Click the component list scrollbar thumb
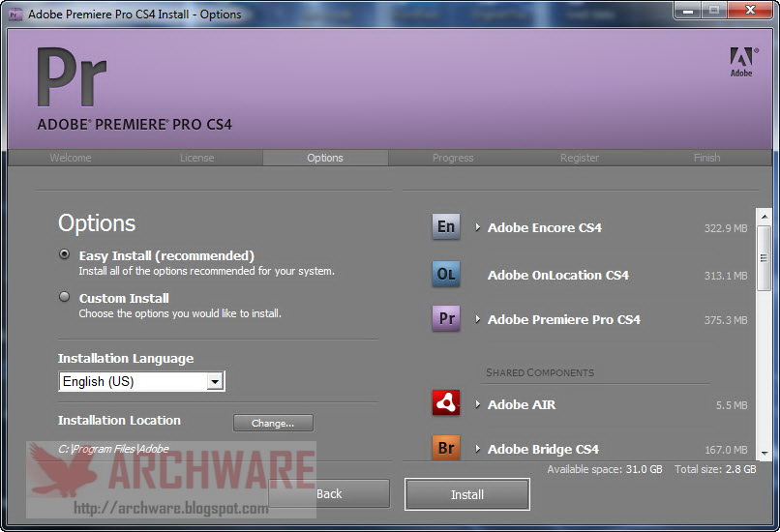 pos(764,257)
